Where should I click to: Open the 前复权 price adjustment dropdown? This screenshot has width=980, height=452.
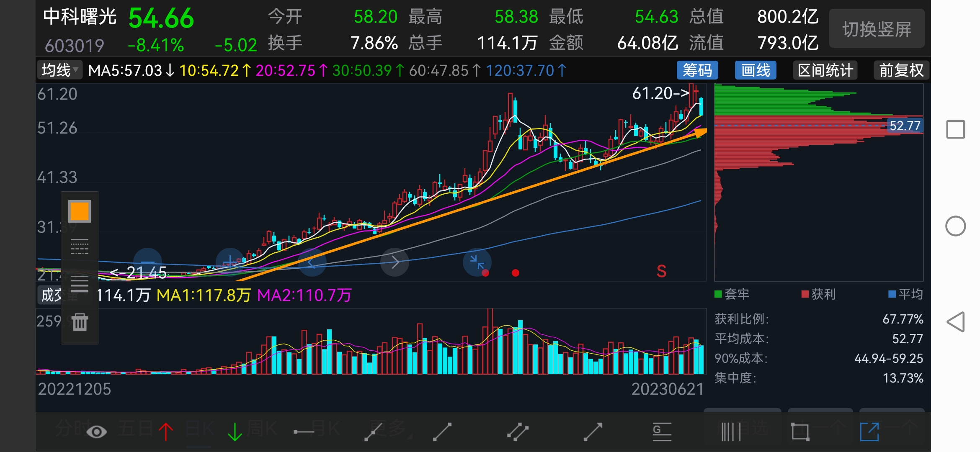coord(901,70)
